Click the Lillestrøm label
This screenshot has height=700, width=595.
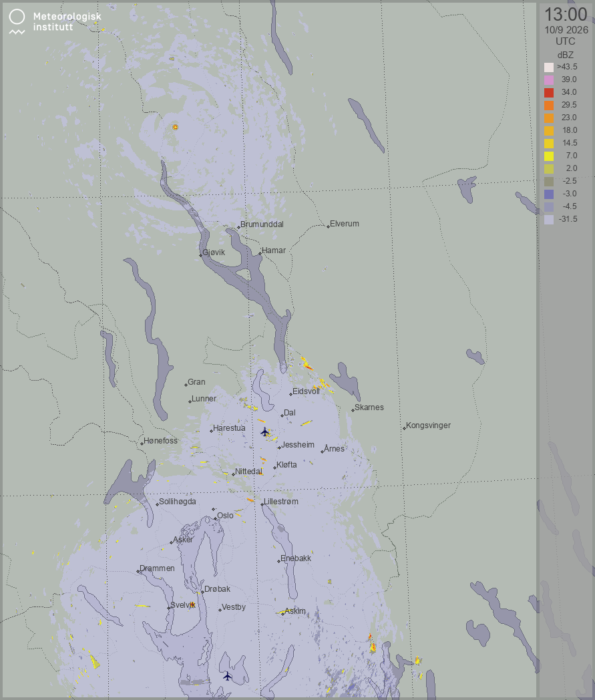click(x=280, y=502)
